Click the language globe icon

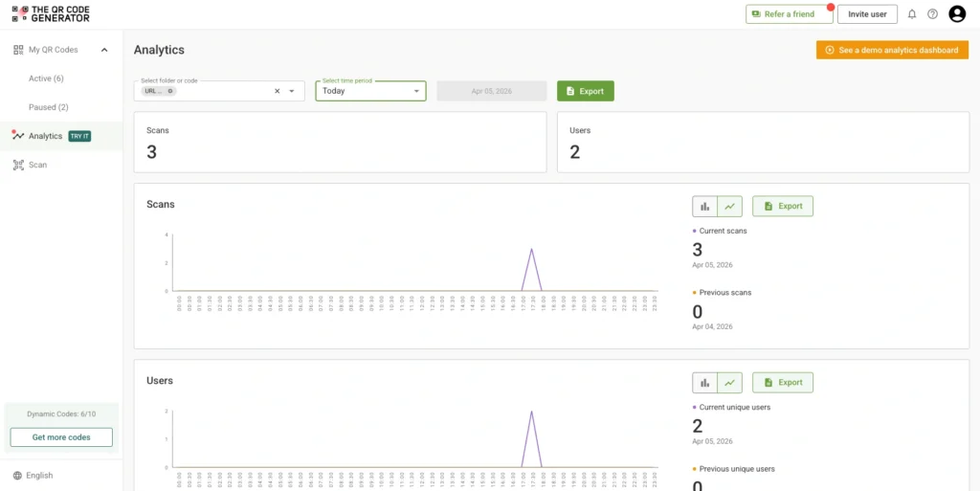point(17,476)
